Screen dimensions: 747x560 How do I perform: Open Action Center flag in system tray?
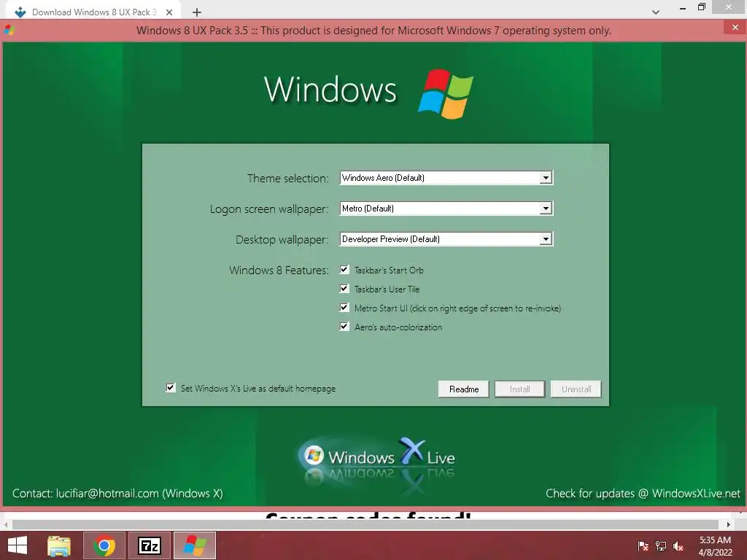643,545
